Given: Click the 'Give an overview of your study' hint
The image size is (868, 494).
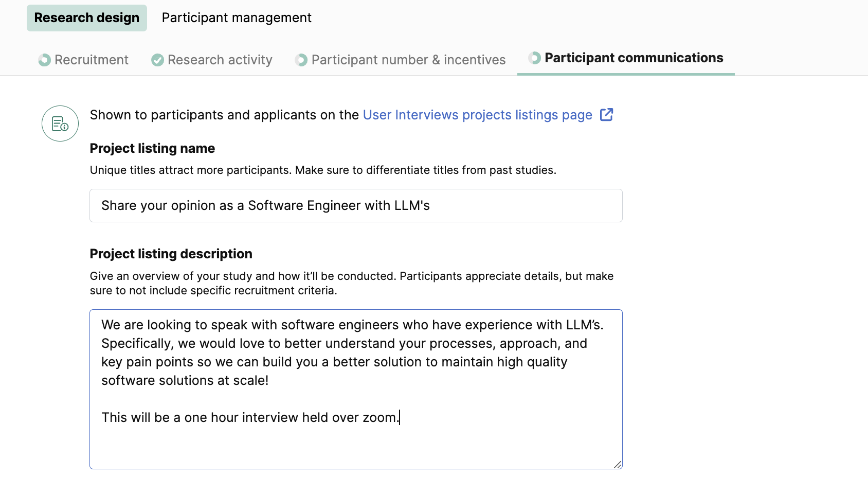Looking at the screenshot, I should tap(352, 283).
